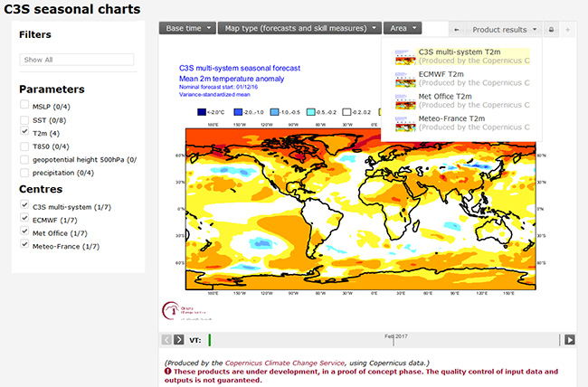
Task: Click the -1.0..-0.5 light blue legend swatch
Action: pyautogui.click(x=274, y=112)
